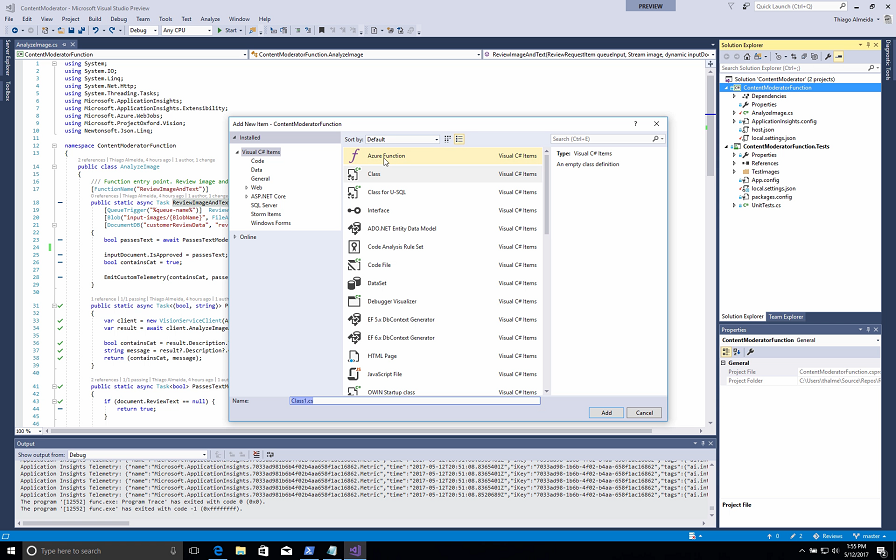Viewport: 896px width, 560px height.
Task: Click the Open File toolbar icon
Action: point(61,30)
